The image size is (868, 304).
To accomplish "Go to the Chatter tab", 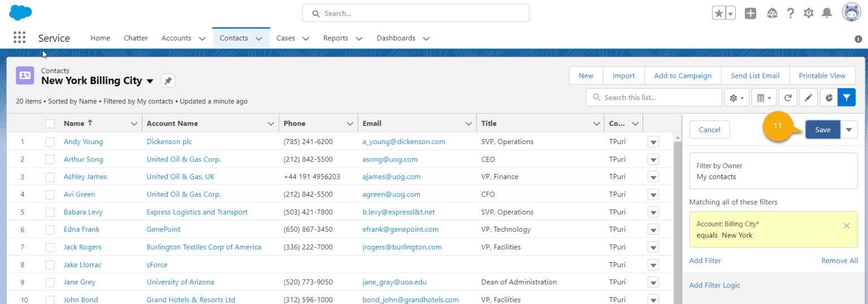I will 136,38.
